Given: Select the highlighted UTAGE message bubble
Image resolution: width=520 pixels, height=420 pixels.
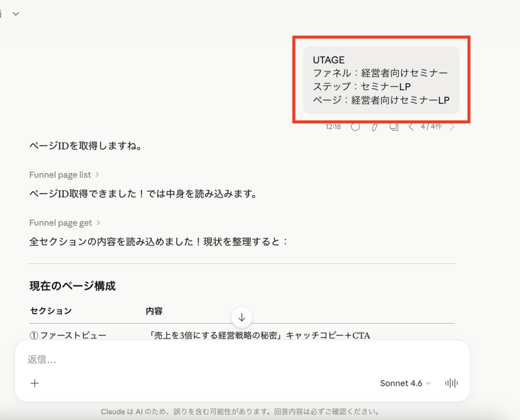Looking at the screenshot, I should 381,80.
